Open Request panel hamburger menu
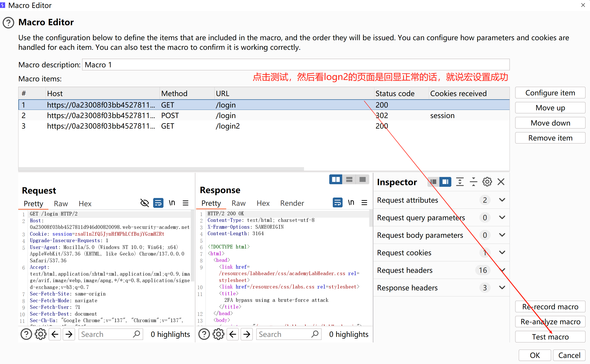590x364 pixels. pos(185,203)
